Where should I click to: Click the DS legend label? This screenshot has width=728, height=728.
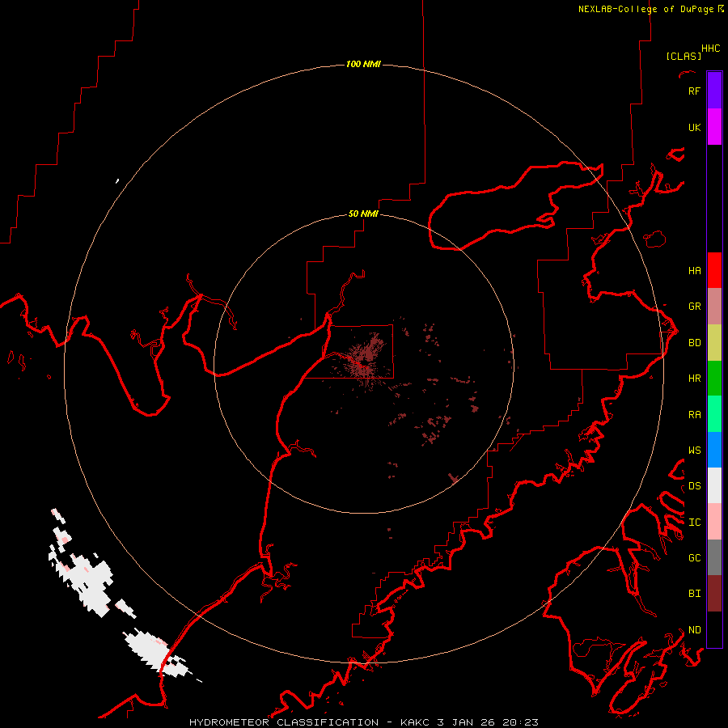coord(694,486)
